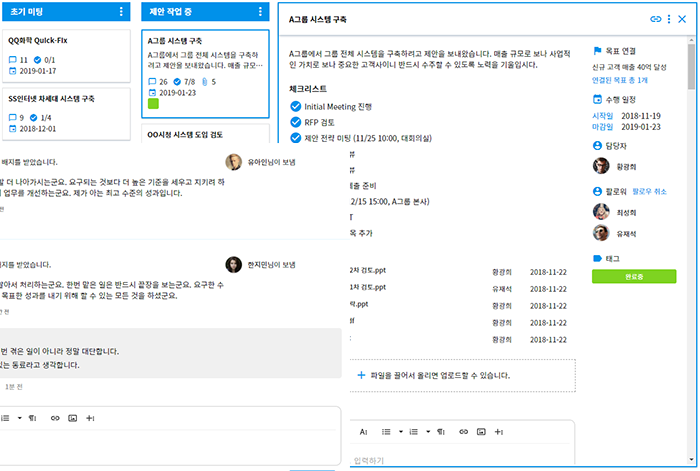Screen dimensions: 700x471
Task: Toggle the 제안 전략 미팅 checklist item
Action: [x=295, y=138]
